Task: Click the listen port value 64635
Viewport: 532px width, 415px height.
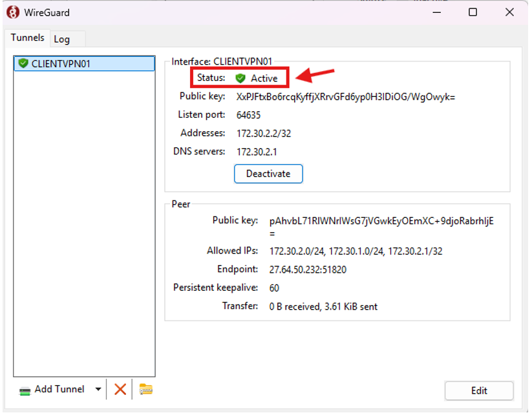Action: tap(248, 115)
